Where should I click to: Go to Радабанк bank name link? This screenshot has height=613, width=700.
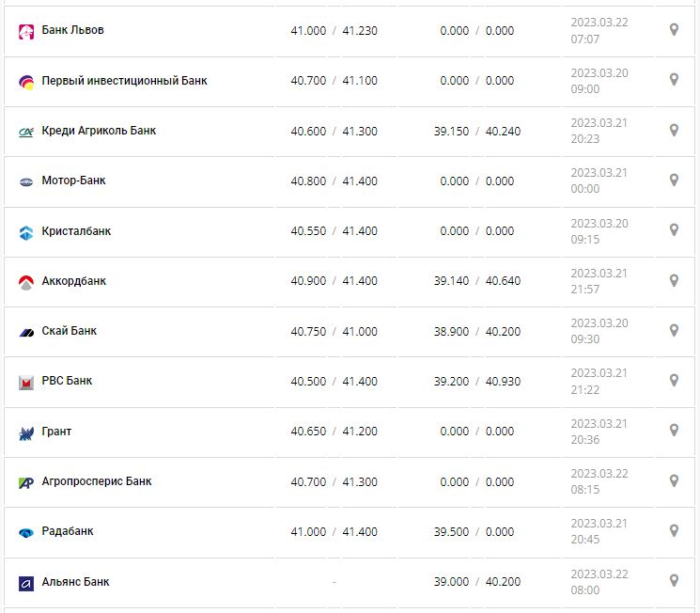(68, 531)
